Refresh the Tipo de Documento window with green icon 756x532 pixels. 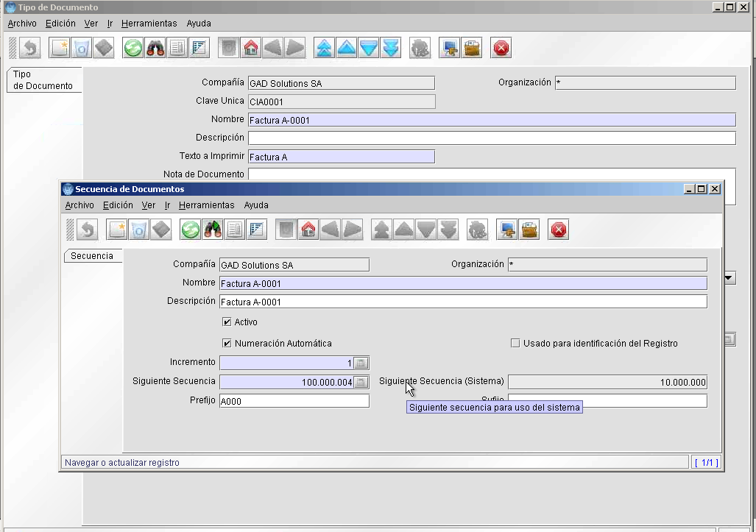tap(133, 48)
